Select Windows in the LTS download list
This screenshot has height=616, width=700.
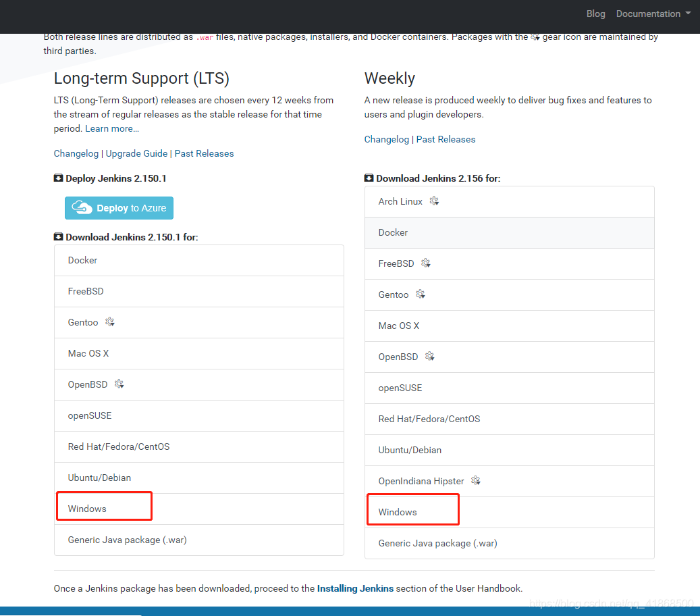point(199,509)
